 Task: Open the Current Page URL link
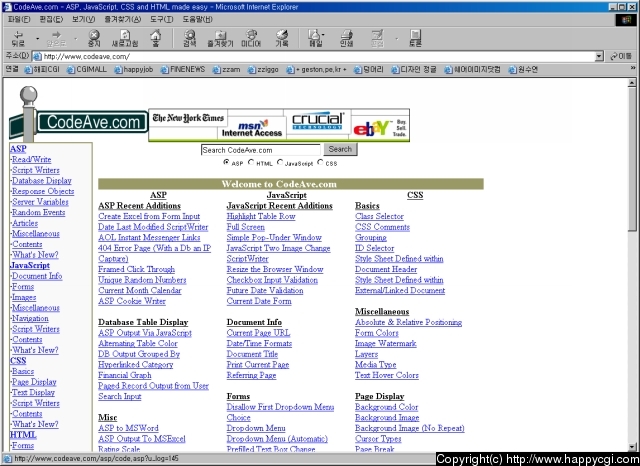pyautogui.click(x=258, y=333)
